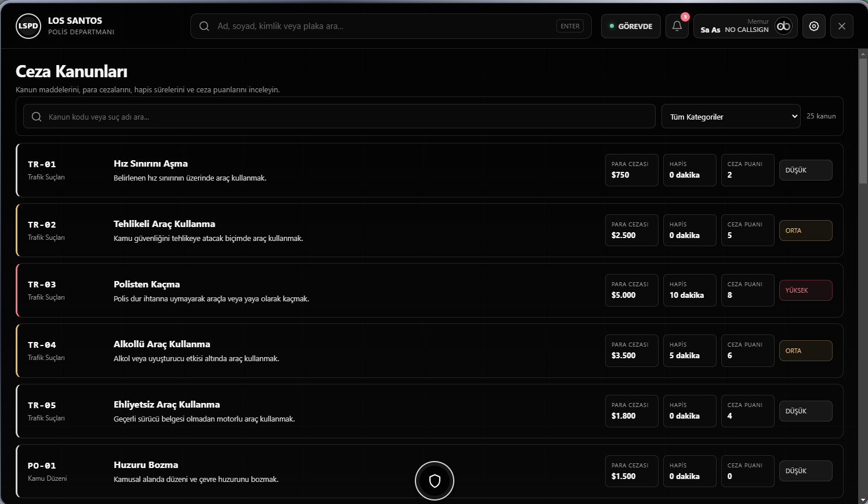Select the TR-03 Polisten Kaçma entry
The width and height of the screenshot is (868, 504).
pyautogui.click(x=429, y=290)
